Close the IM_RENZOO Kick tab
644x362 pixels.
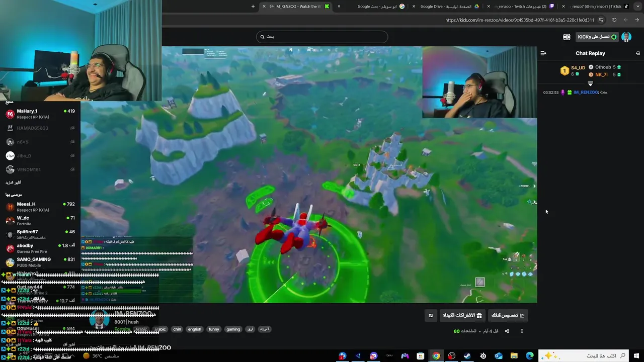click(264, 7)
